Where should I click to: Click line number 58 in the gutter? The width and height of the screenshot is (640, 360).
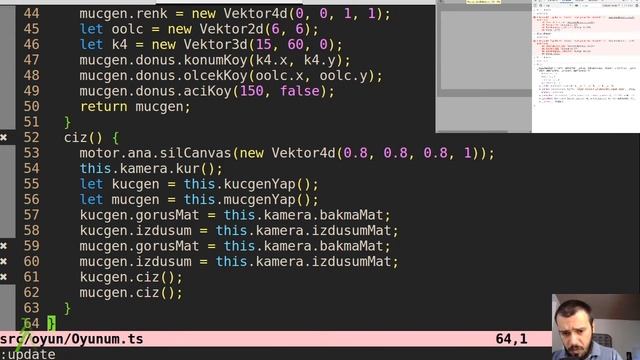click(x=31, y=231)
